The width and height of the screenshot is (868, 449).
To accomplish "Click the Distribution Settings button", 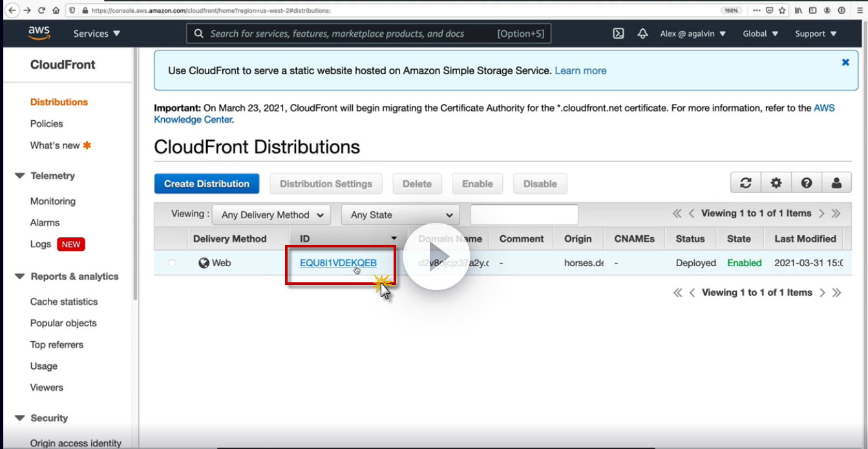I will coord(326,183).
